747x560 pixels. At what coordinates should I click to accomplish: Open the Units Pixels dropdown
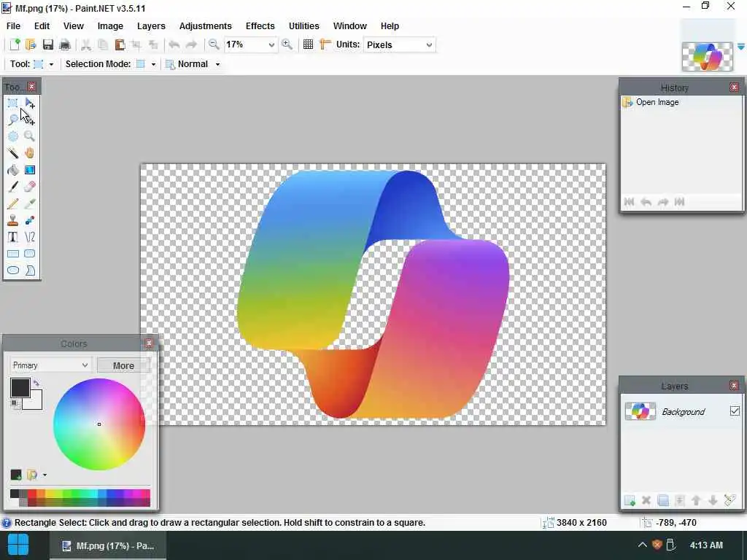click(x=429, y=44)
